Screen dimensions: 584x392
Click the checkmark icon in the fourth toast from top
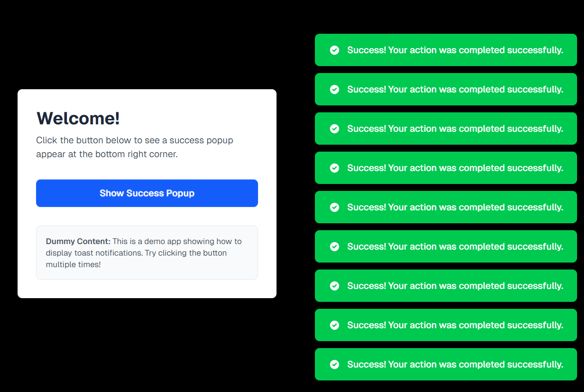[x=335, y=168]
